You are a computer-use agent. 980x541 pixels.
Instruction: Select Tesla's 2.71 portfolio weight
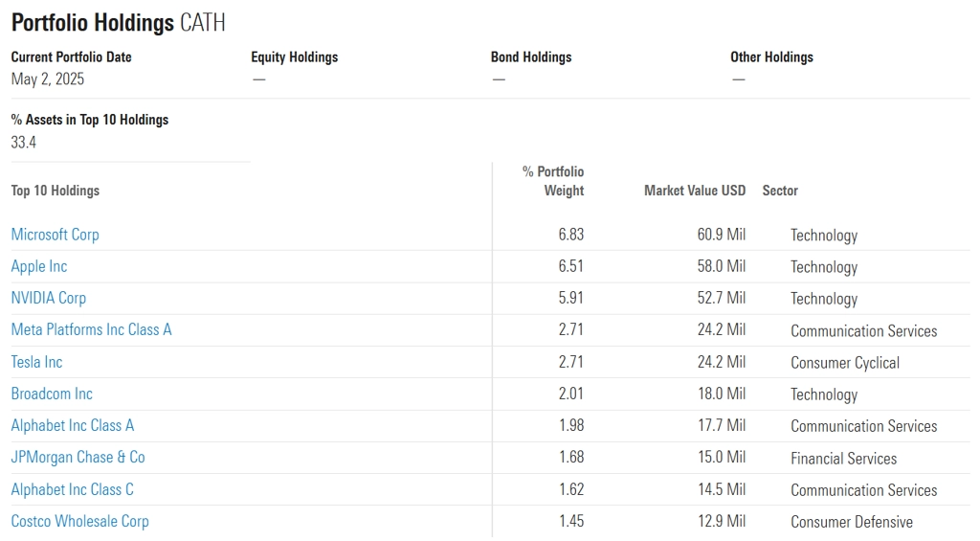coord(571,362)
